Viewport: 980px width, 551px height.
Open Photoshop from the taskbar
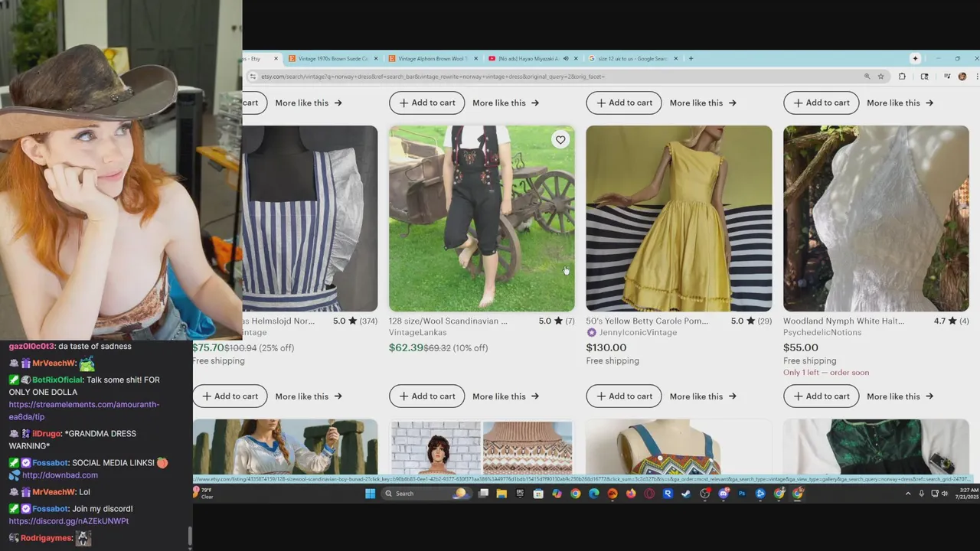742,494
